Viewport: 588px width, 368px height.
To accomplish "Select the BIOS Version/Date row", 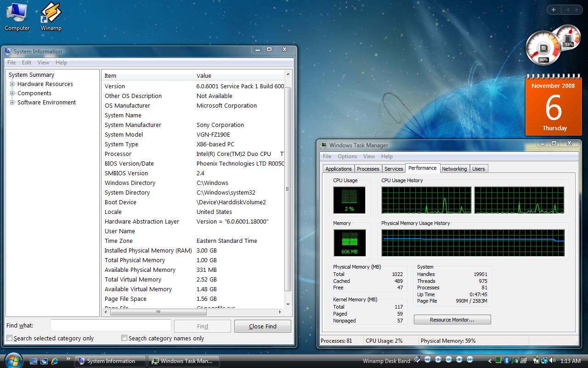I will 193,163.
